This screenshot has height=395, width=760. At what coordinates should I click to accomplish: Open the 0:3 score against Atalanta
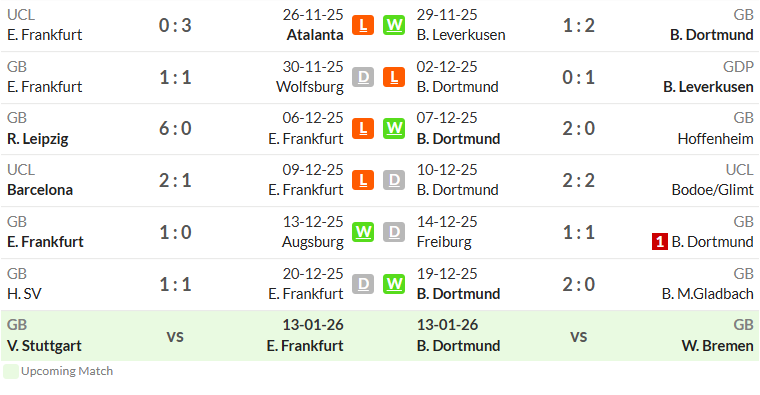pos(175,25)
